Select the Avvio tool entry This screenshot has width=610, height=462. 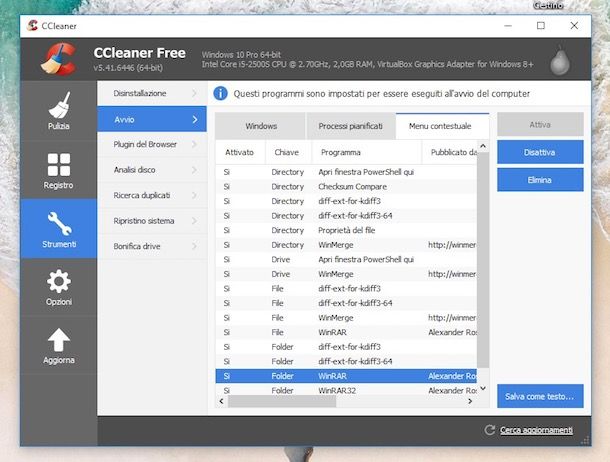[x=152, y=119]
